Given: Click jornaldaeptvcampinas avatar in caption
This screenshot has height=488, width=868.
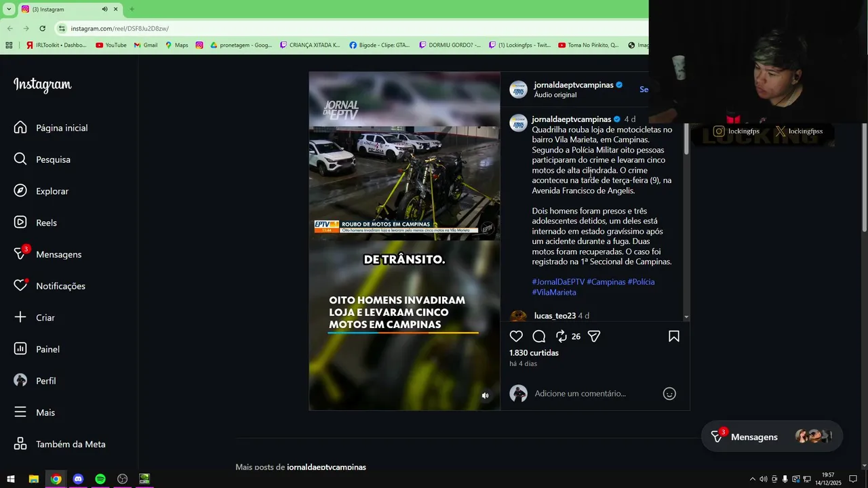Looking at the screenshot, I should coord(519,123).
